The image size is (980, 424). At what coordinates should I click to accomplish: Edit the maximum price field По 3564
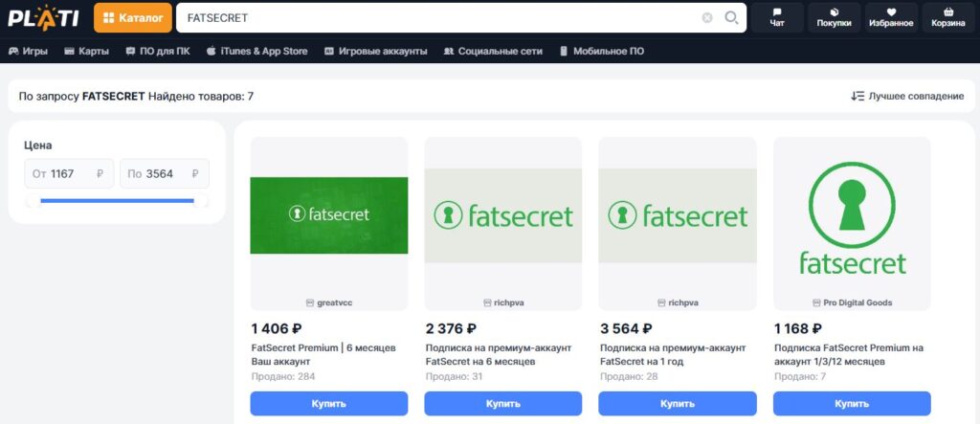point(165,174)
